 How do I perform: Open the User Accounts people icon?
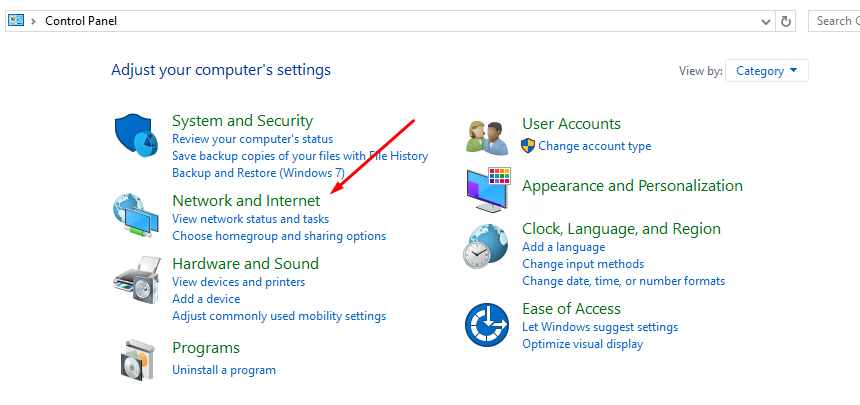[488, 138]
